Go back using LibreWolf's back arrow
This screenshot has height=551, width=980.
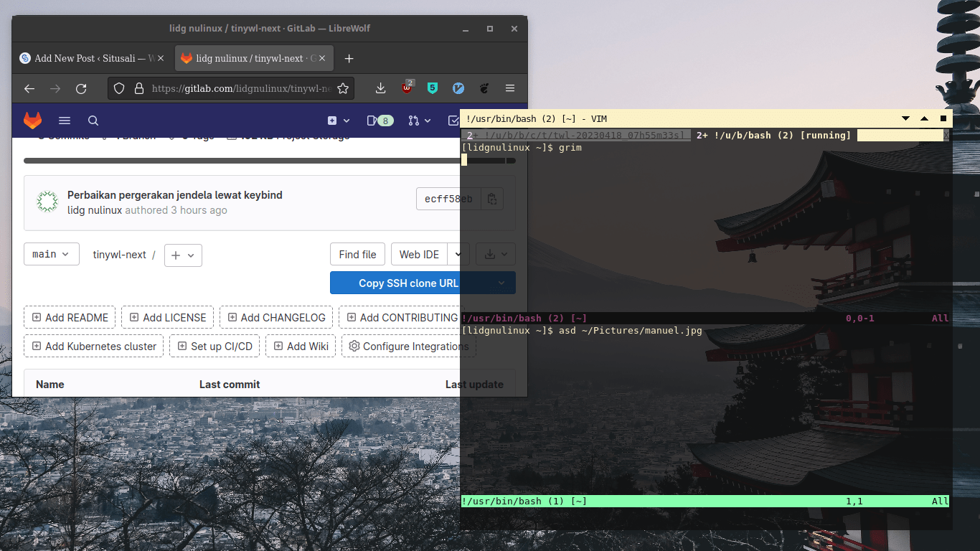coord(29,88)
